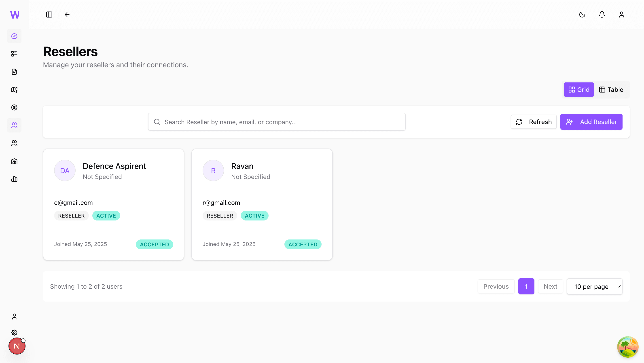Select page 1 in pagination
Screen dimensions: 644x363
526,286
